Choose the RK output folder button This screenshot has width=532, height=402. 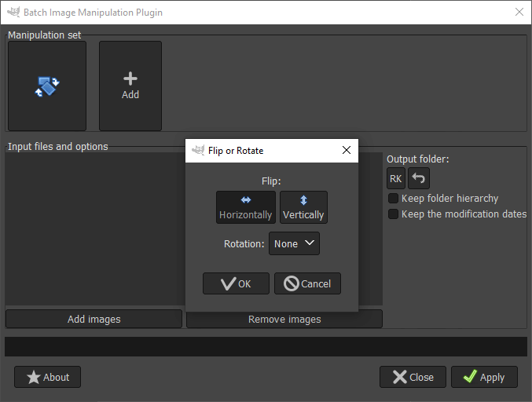pyautogui.click(x=396, y=178)
